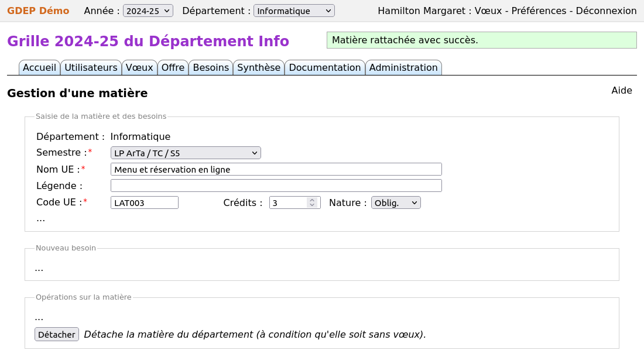Open the Département selector

294,11
